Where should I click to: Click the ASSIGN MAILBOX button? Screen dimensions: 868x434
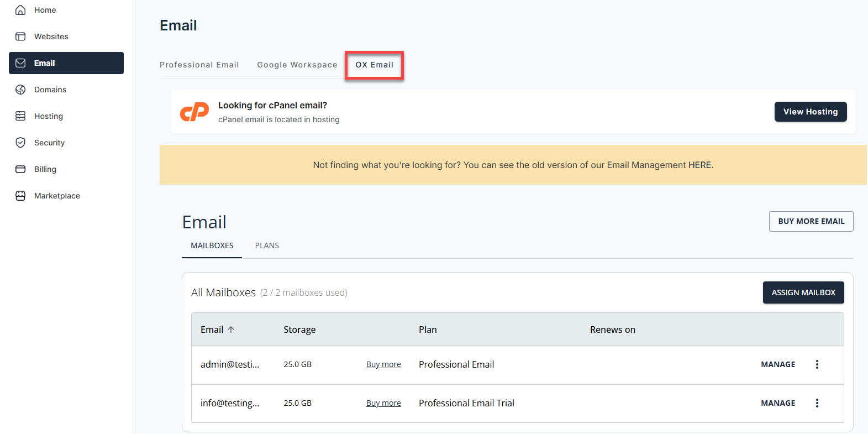coord(803,292)
